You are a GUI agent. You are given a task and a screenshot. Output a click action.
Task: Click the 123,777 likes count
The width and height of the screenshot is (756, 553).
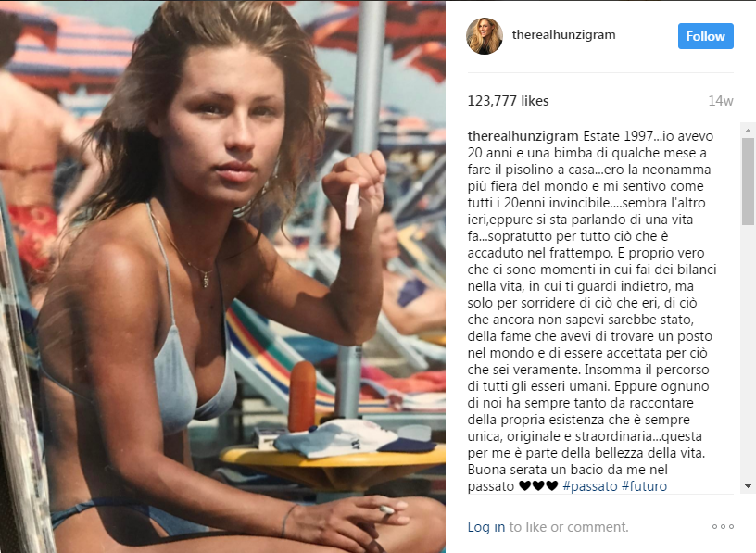pos(509,101)
